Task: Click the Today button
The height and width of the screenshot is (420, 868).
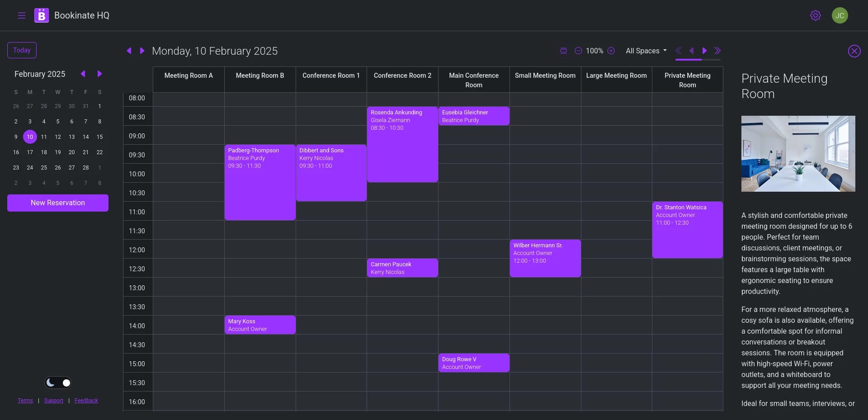Action: click(22, 50)
